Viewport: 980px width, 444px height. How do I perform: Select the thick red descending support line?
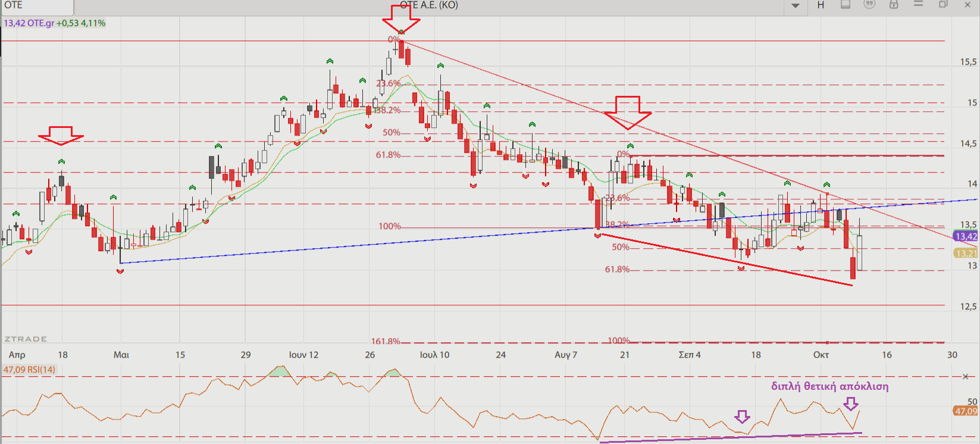tap(727, 259)
